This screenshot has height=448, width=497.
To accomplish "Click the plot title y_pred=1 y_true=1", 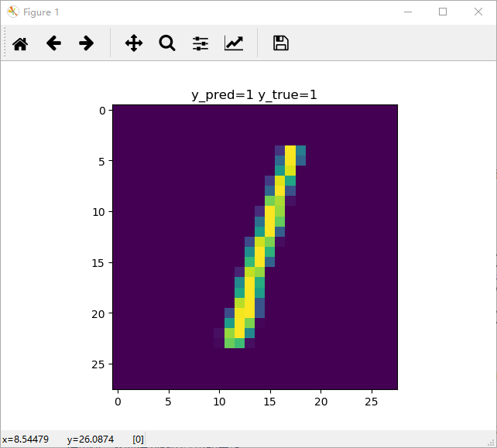I will coord(255,95).
